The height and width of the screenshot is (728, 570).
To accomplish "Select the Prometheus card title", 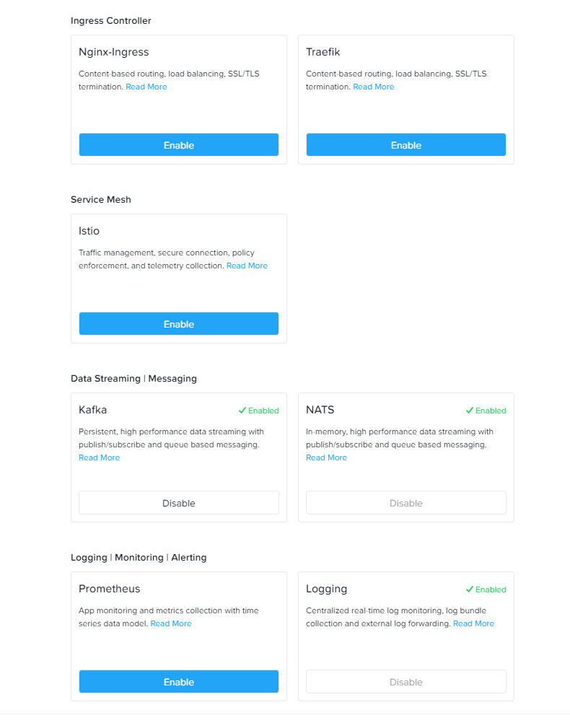I will [110, 589].
